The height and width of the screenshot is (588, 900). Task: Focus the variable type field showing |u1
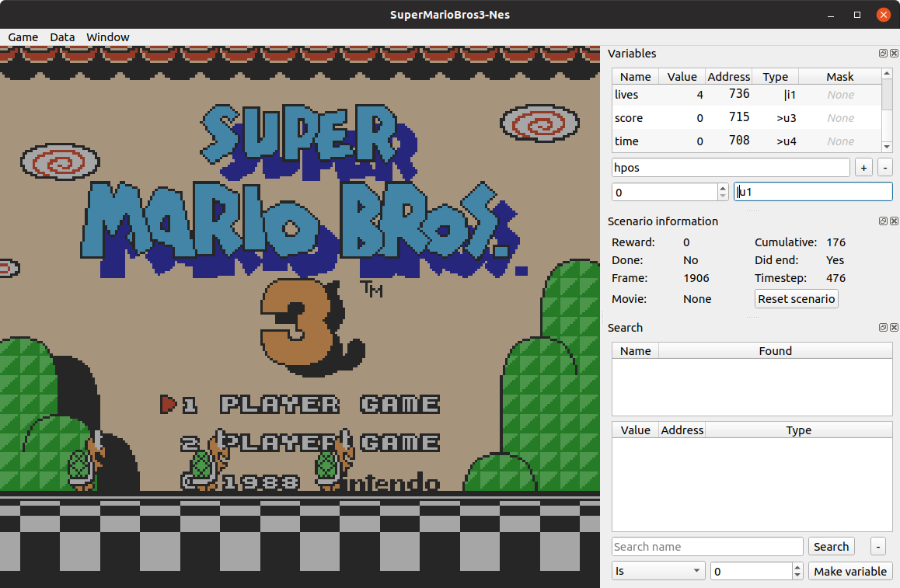coord(813,192)
